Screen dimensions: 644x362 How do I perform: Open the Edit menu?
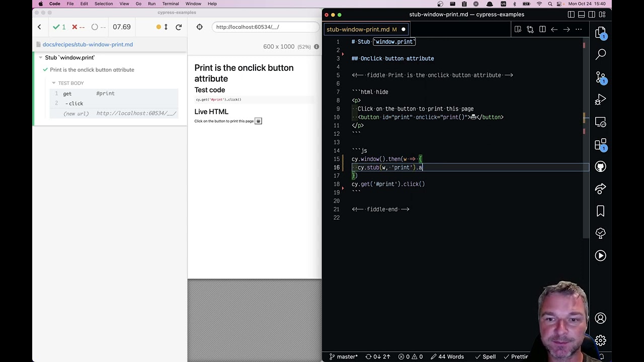coord(84,4)
